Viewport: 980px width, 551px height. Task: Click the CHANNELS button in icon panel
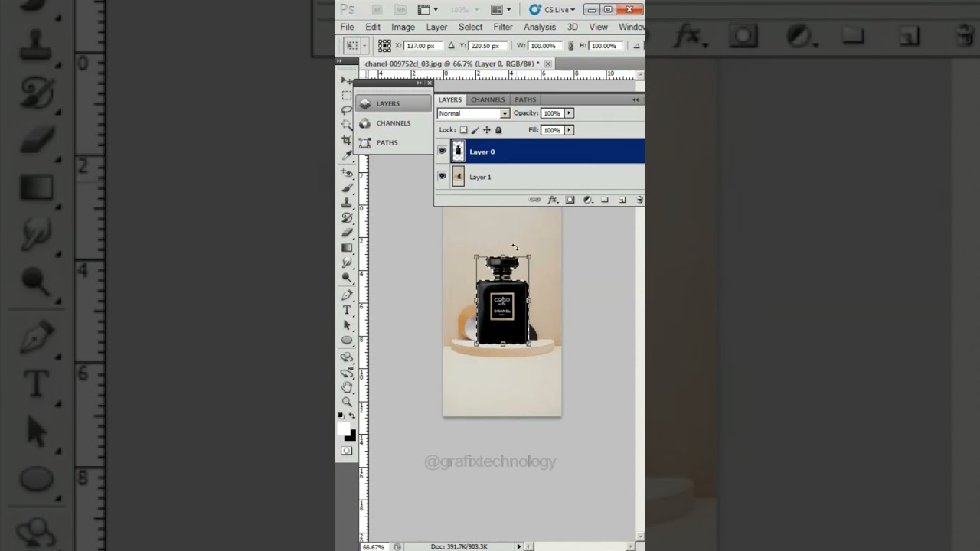tap(394, 123)
